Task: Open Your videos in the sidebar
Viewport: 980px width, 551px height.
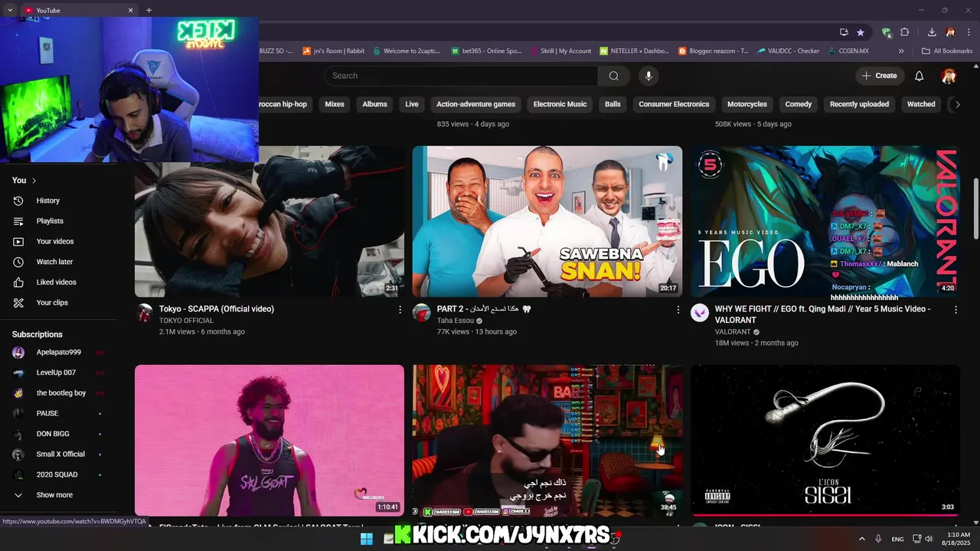Action: click(x=59, y=241)
